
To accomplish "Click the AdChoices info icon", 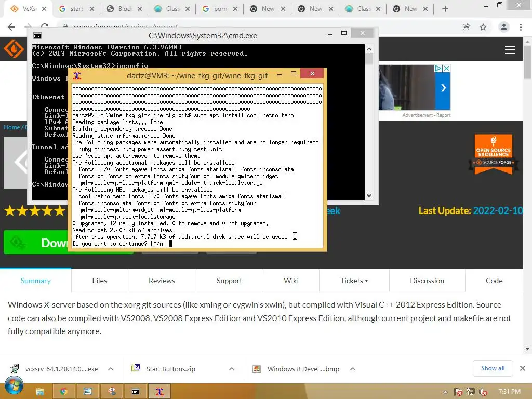I will point(438,68).
